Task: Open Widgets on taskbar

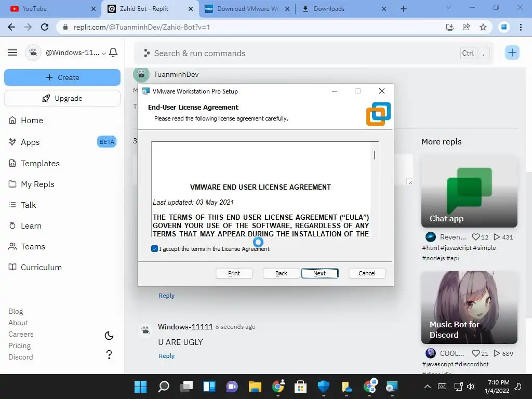Action: pos(209,387)
